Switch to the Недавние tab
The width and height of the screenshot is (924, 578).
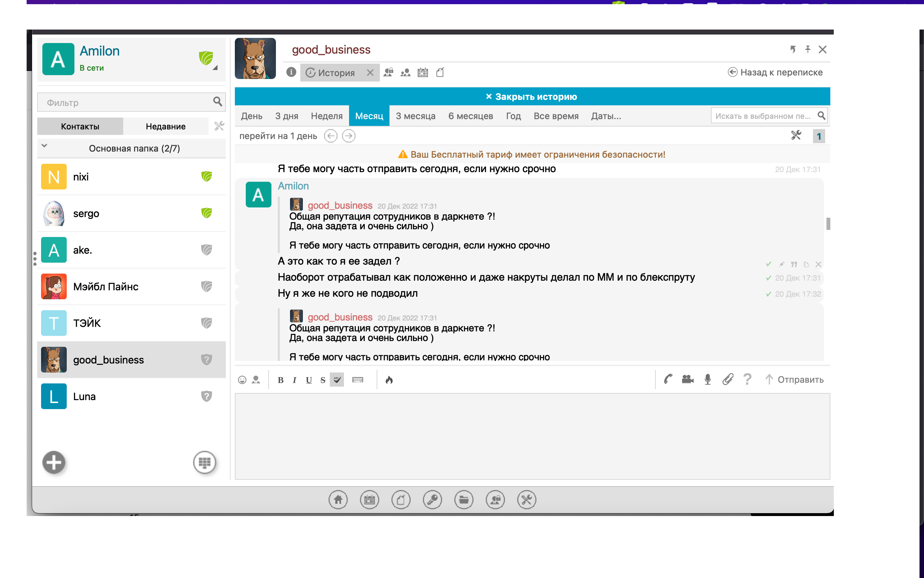[166, 126]
